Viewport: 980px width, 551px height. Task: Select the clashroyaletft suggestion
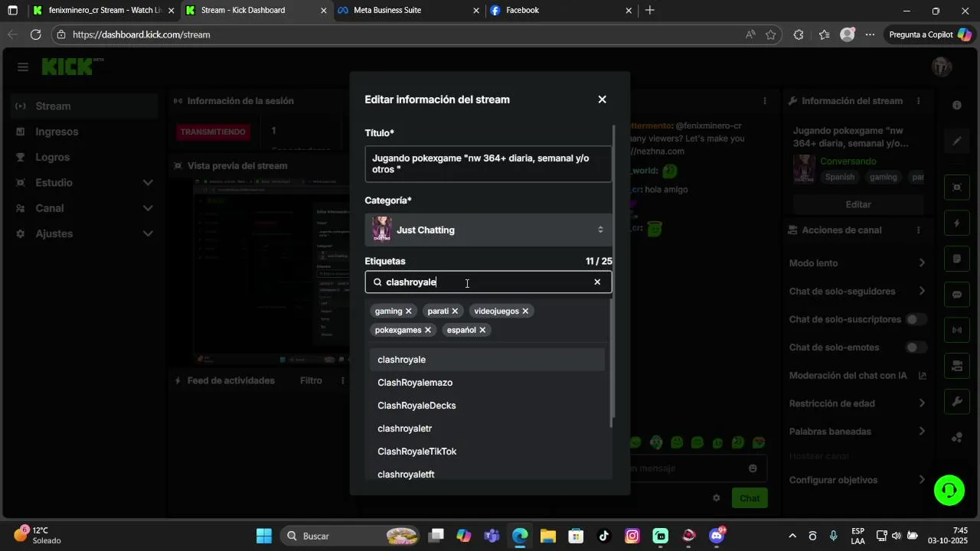pos(487,474)
